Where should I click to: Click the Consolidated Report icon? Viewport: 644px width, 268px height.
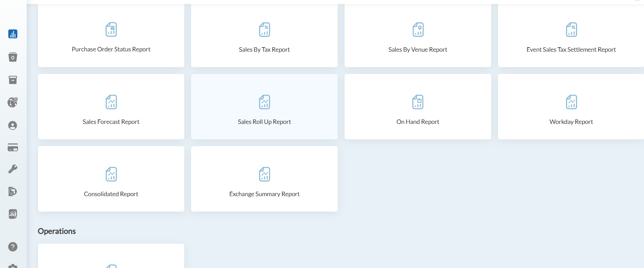[111, 174]
